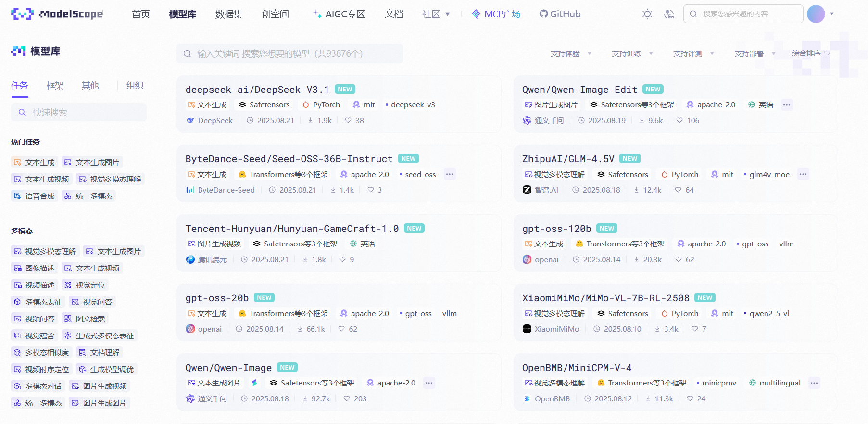Click the globe icon on Hunyuan-GameCraft card
This screenshot has width=868, height=424.
[353, 244]
